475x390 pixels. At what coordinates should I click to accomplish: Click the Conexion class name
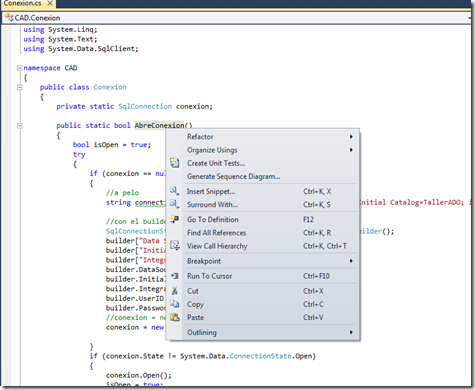click(x=110, y=87)
